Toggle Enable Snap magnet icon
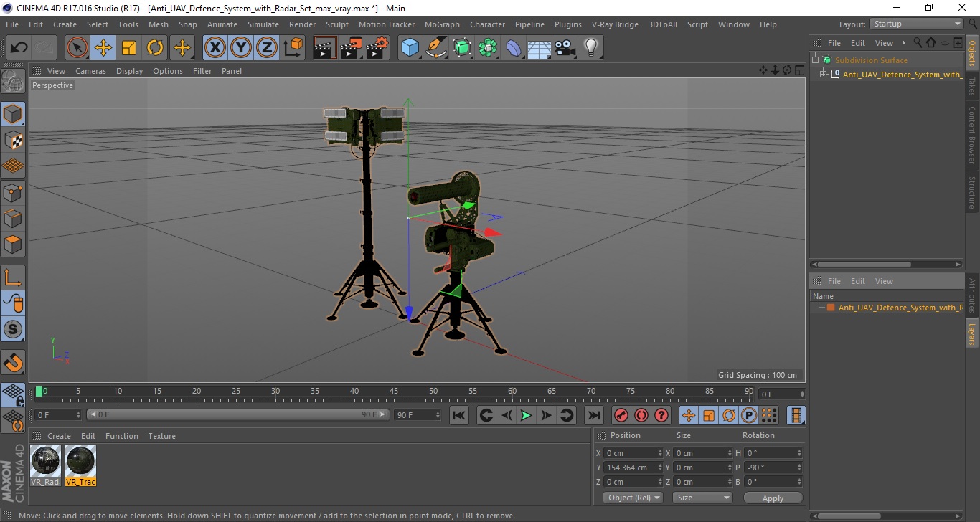 tap(13, 362)
